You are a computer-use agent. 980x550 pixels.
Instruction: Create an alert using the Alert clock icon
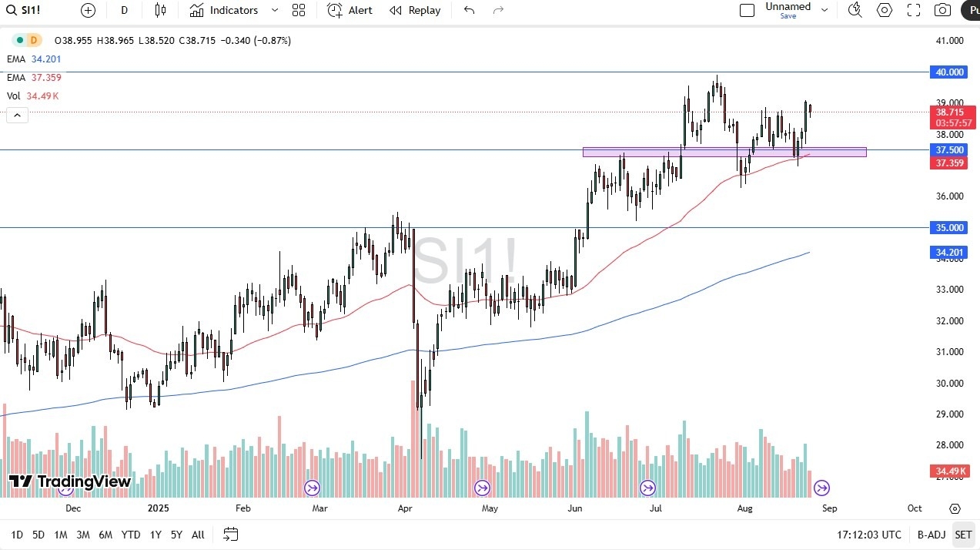point(335,10)
